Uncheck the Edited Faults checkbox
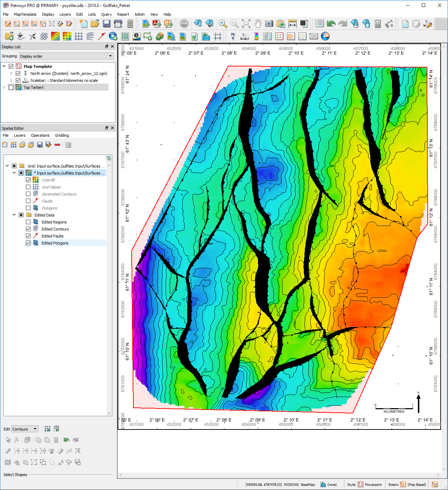The width and height of the screenshot is (448, 490). click(x=28, y=236)
